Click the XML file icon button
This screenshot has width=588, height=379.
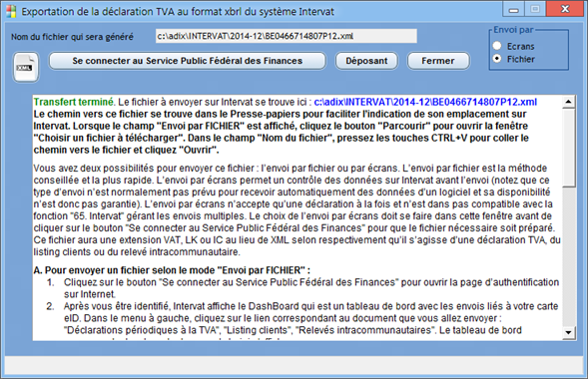[x=26, y=67]
